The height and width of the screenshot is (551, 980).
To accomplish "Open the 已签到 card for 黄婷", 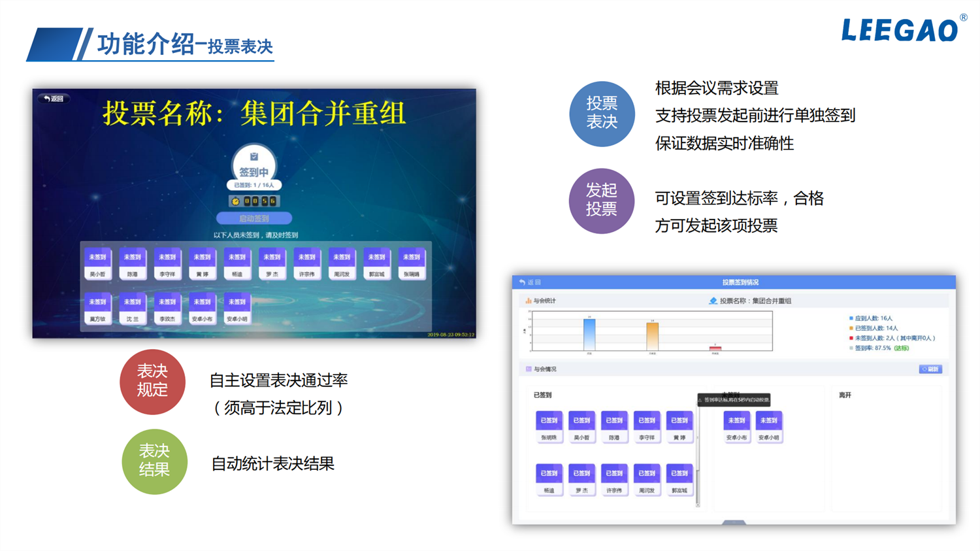I will [679, 427].
